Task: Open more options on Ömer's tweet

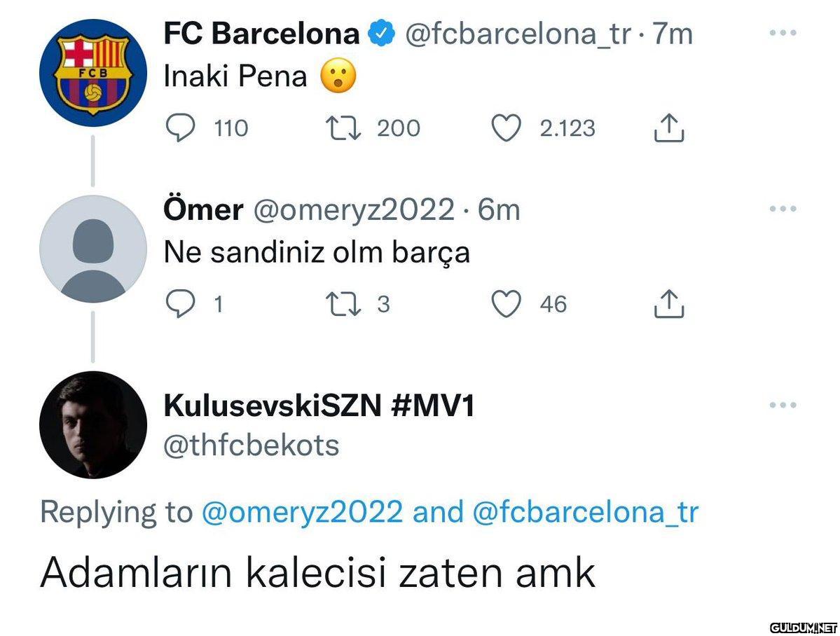Action: (x=783, y=209)
